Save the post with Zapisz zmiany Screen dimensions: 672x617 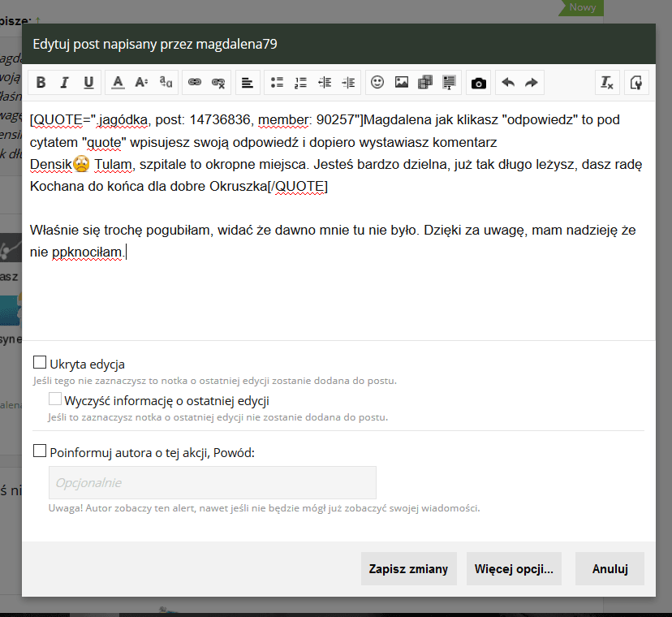(408, 568)
